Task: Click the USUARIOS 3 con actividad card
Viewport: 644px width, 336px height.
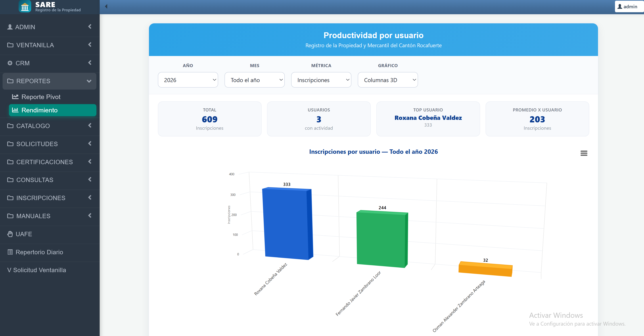Action: (319, 119)
